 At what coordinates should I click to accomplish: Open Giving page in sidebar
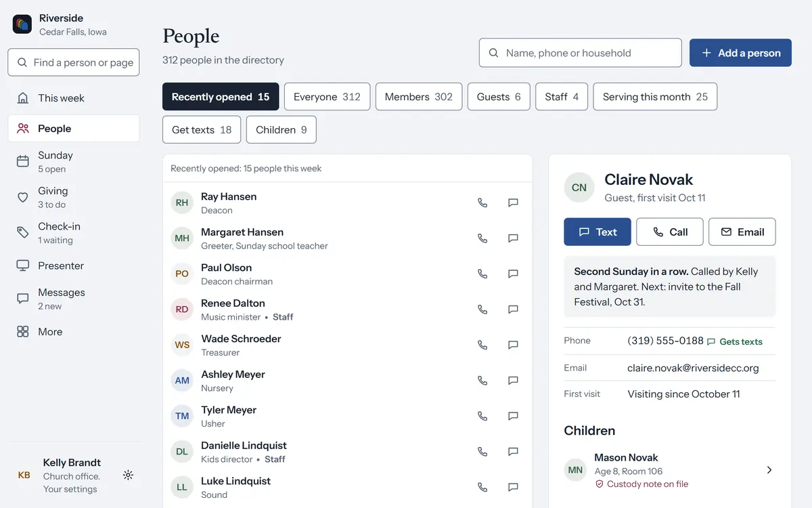(x=74, y=197)
